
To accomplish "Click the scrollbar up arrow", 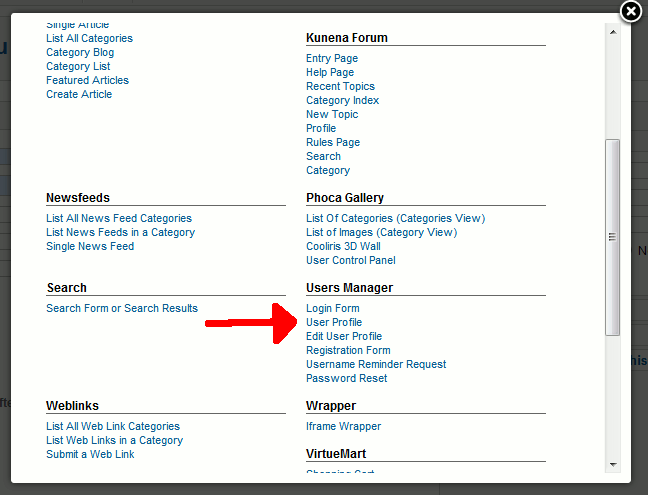I will [613, 31].
